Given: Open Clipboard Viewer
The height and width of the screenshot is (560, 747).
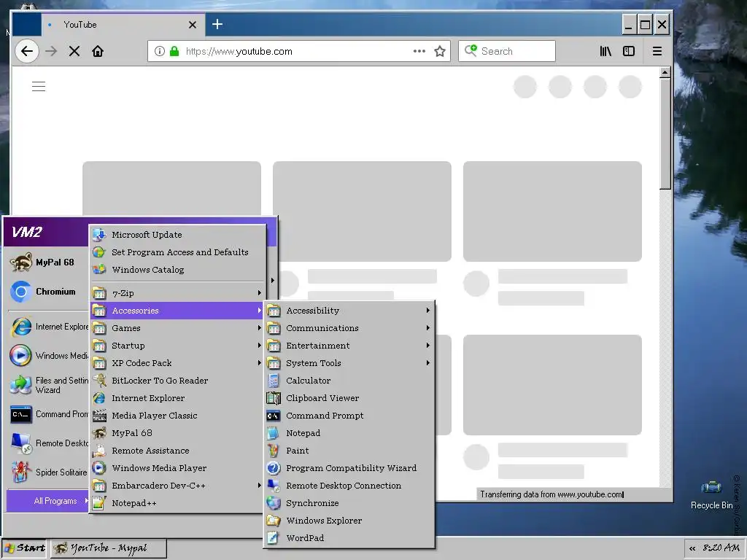Looking at the screenshot, I should pos(349,398).
